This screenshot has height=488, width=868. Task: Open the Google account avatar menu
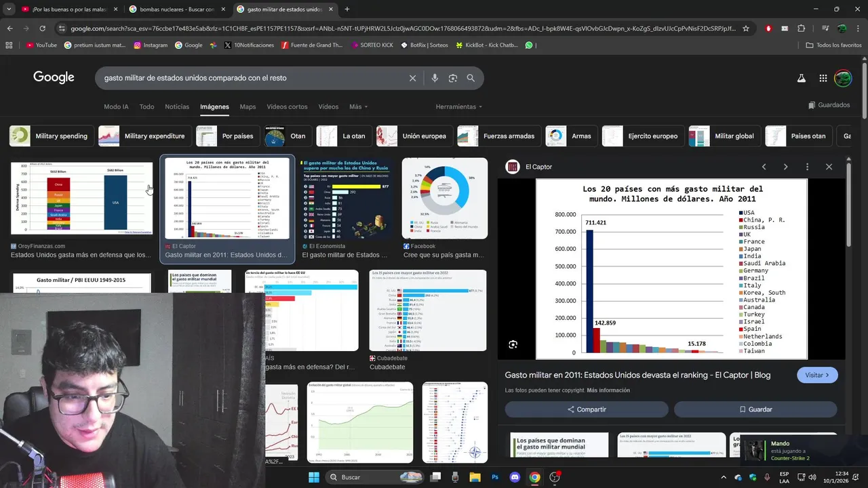coord(842,78)
